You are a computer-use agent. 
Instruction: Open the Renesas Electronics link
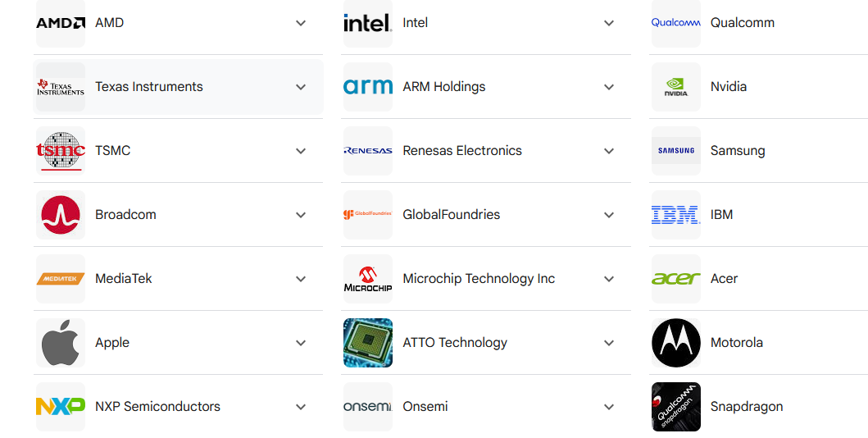click(462, 151)
